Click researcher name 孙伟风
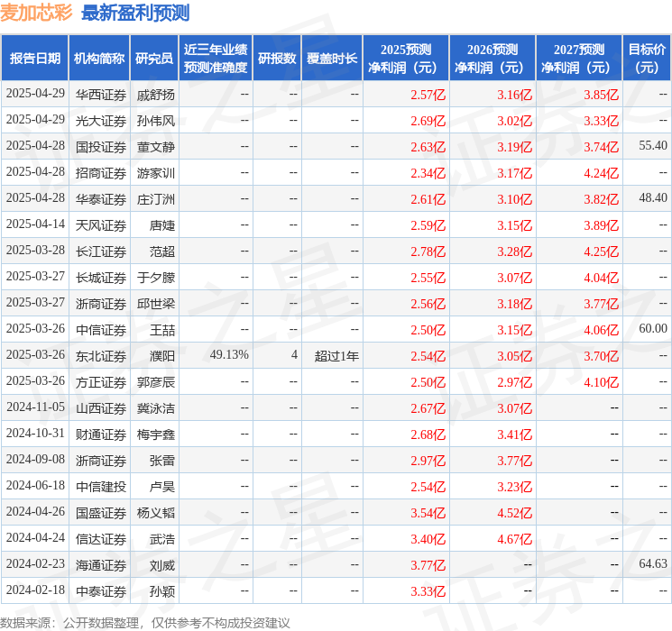Viewport: 672px width, 631px height. point(156,121)
